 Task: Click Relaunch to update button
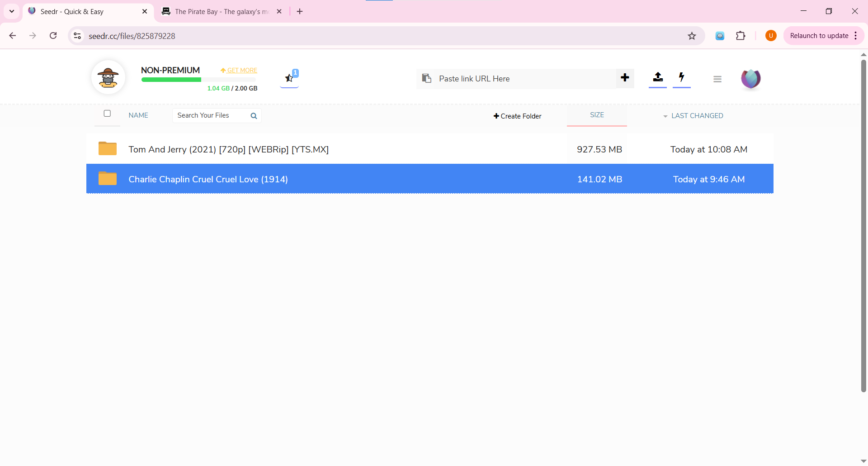[819, 36]
